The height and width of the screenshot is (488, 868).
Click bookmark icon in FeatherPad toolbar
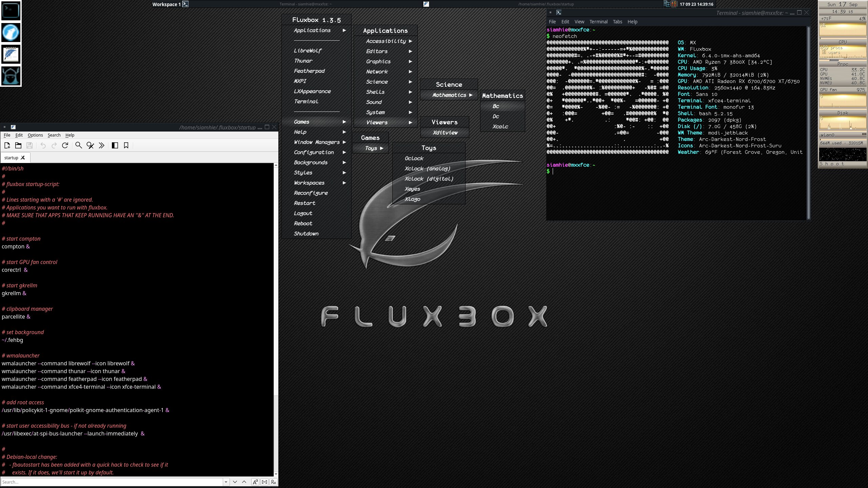126,145
